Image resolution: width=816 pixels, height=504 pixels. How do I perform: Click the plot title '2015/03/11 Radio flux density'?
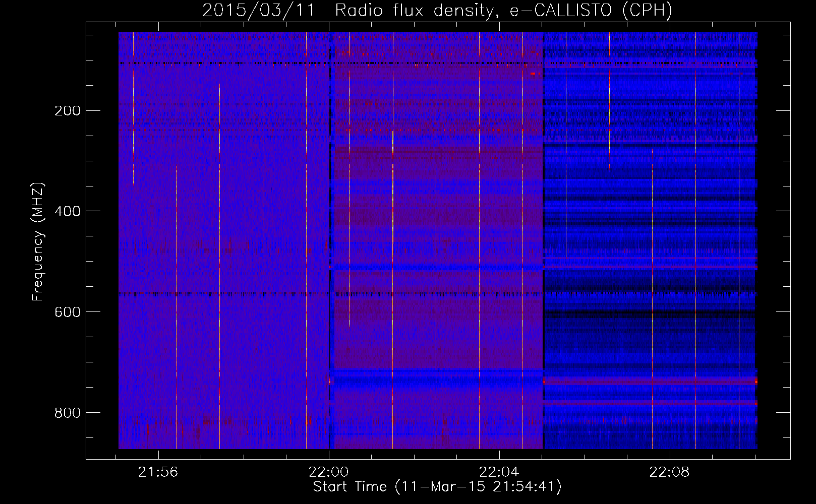click(437, 11)
